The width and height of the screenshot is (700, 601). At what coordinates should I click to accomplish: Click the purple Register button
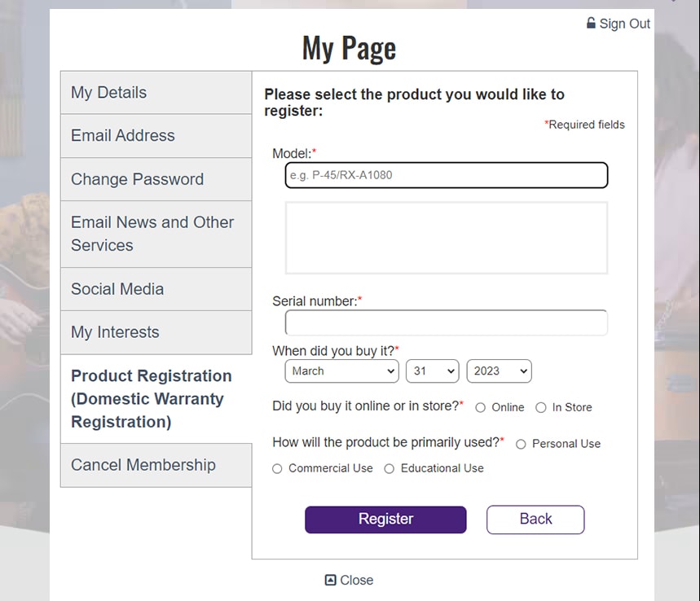tap(385, 520)
